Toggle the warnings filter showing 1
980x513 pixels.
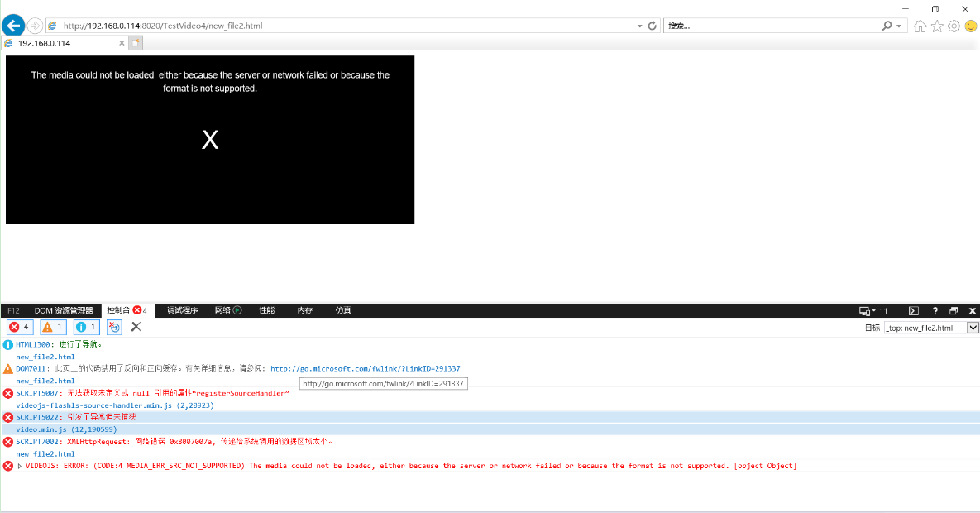click(53, 327)
